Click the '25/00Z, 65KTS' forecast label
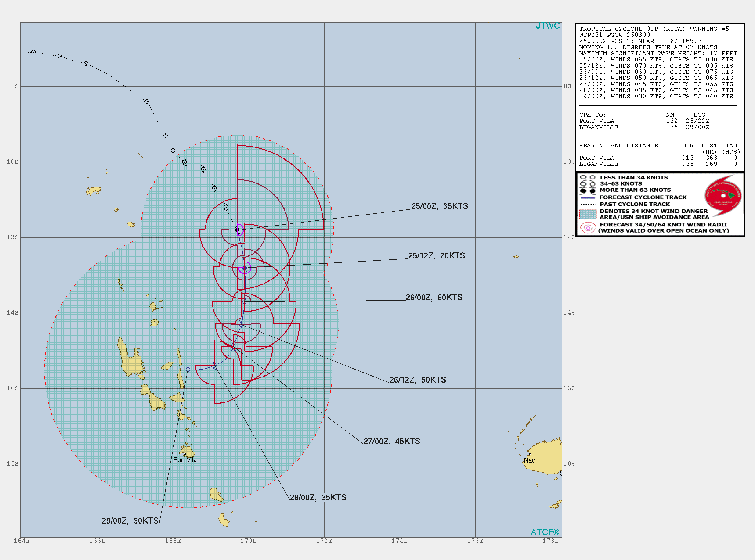Image resolution: width=755 pixels, height=560 pixels. tap(439, 206)
